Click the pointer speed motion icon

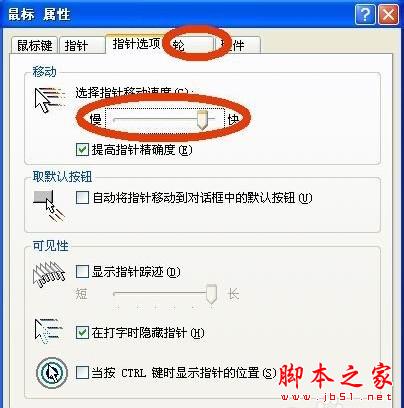[49, 99]
